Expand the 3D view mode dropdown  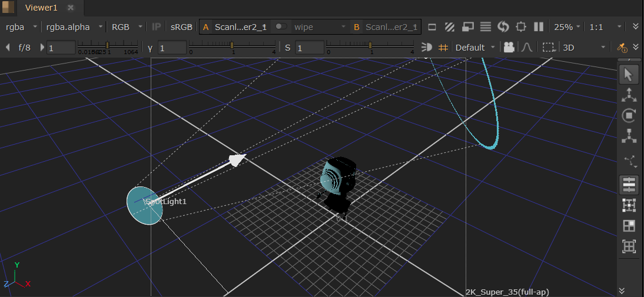pos(584,47)
